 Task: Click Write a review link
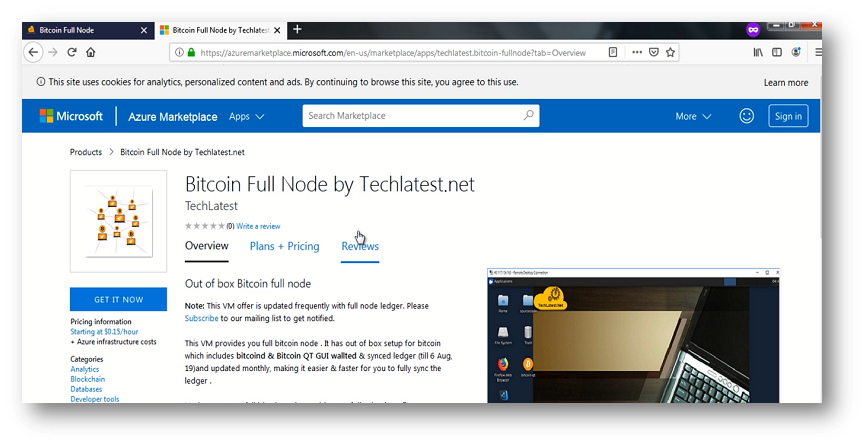click(x=258, y=226)
